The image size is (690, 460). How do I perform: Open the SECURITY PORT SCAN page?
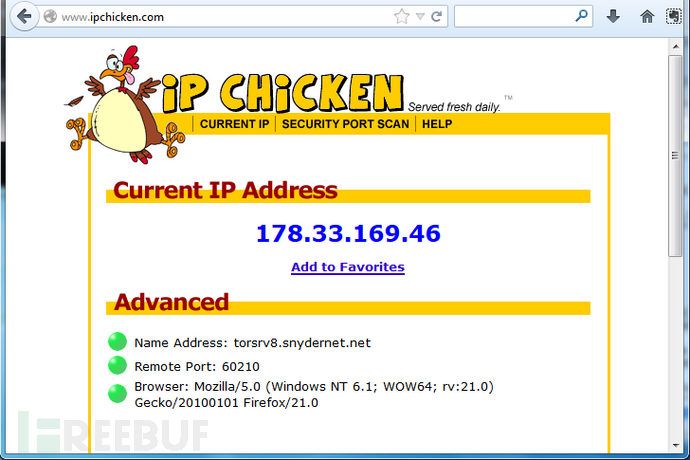345,124
